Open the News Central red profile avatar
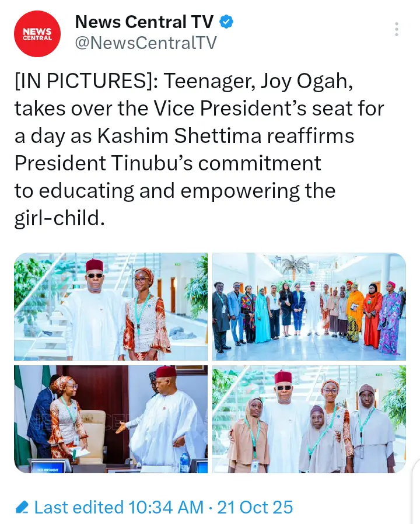420x524 pixels. click(37, 34)
